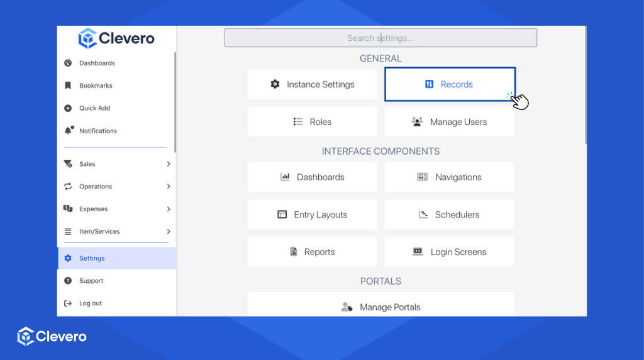Open the Navigations card
The height and width of the screenshot is (360, 644).
pos(449,177)
